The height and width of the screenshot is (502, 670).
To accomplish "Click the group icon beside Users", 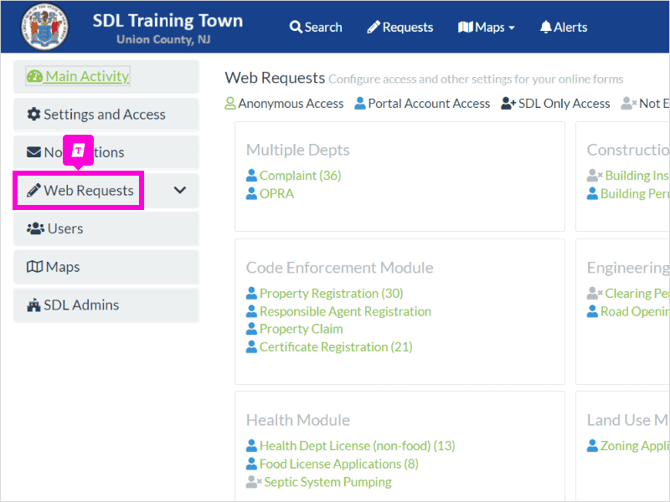I will pyautogui.click(x=35, y=229).
